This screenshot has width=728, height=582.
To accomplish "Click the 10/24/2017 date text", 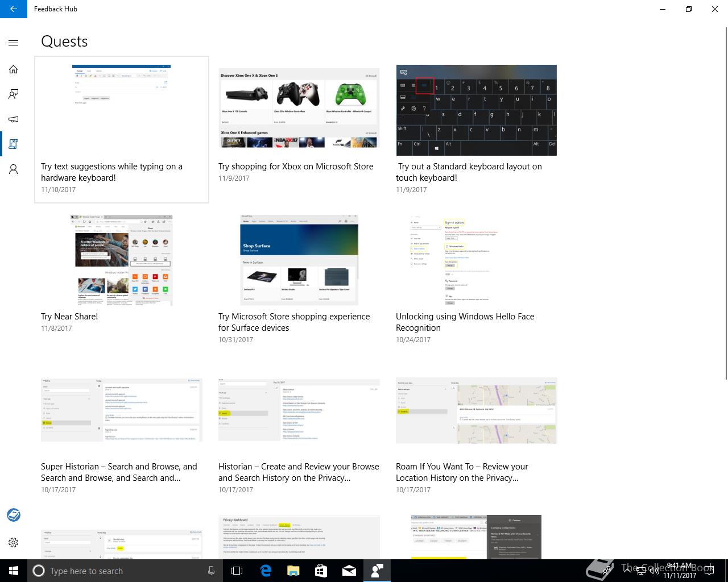I will (x=413, y=340).
